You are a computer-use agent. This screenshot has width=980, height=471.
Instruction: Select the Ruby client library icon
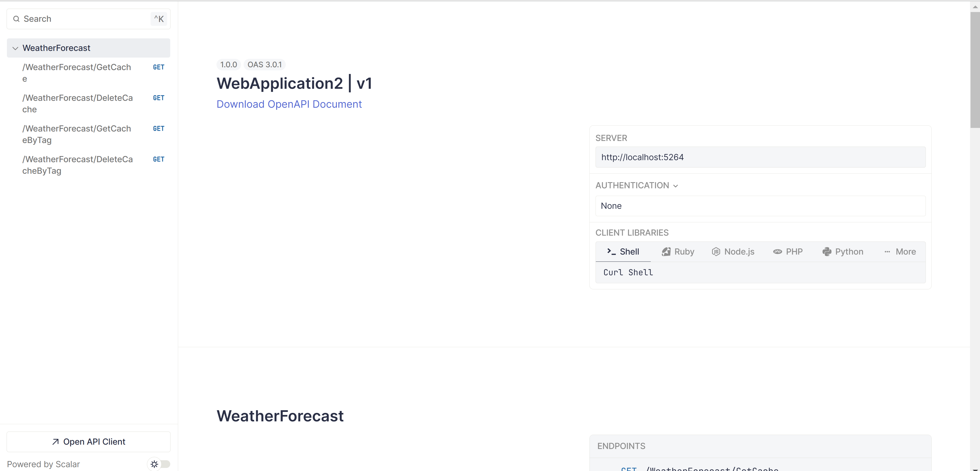click(x=666, y=252)
